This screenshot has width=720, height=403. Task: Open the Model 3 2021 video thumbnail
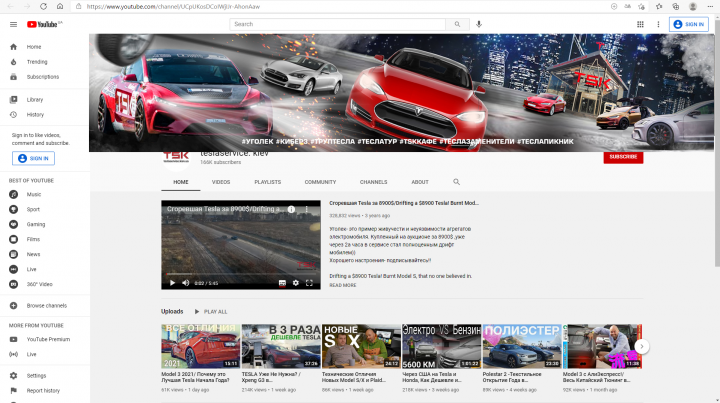coord(201,347)
